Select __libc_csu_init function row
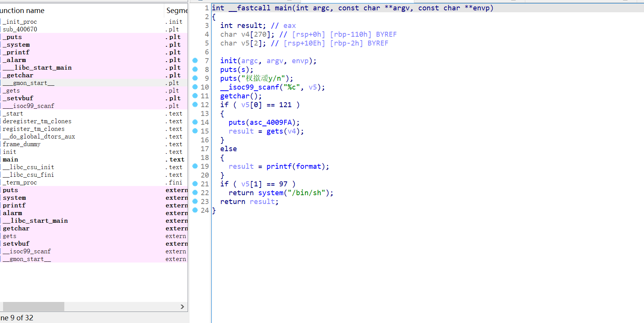 pos(94,167)
